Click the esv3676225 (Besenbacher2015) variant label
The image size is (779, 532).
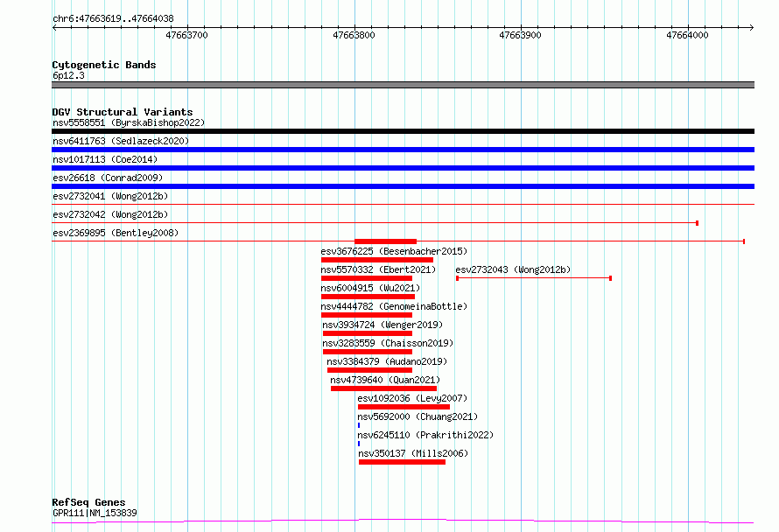coord(394,251)
